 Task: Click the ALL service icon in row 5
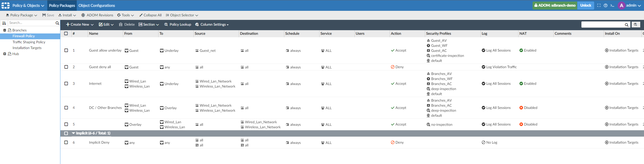[323, 125]
